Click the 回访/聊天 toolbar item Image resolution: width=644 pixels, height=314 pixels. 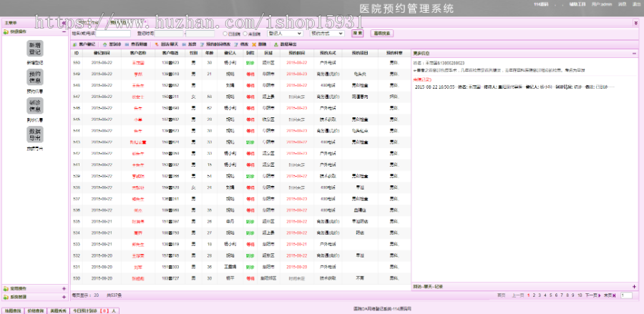point(166,44)
